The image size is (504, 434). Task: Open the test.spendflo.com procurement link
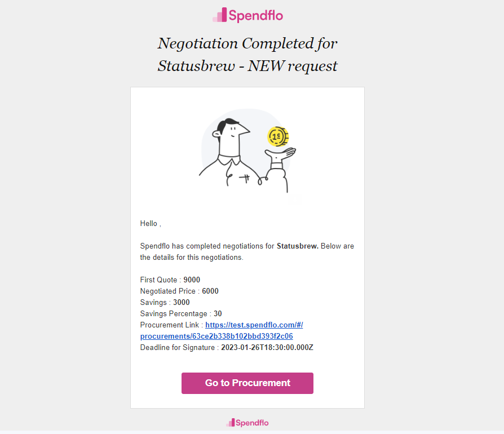pyautogui.click(x=254, y=325)
